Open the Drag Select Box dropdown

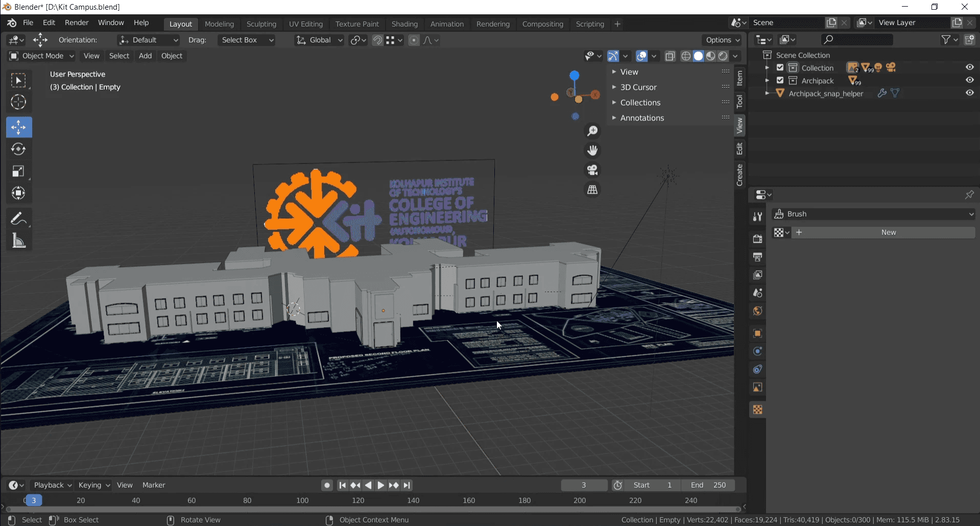tap(247, 40)
